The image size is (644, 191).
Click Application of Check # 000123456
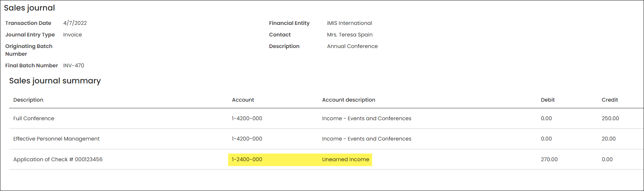(58, 159)
